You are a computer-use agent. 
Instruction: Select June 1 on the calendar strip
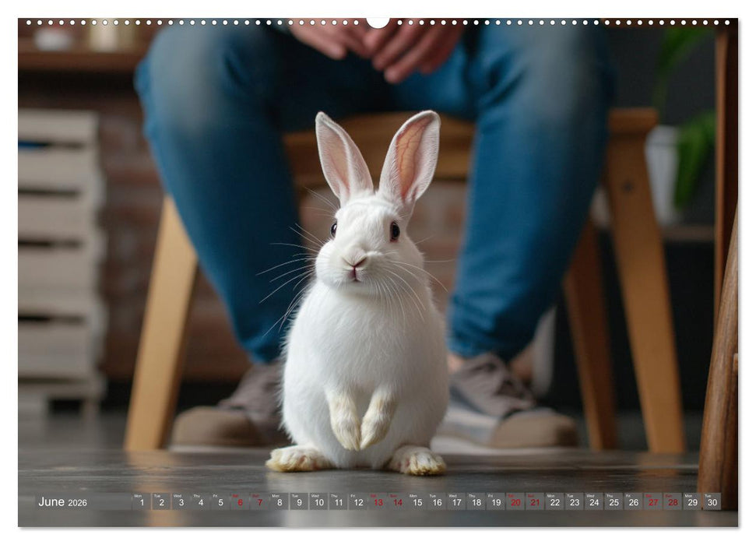point(140,505)
